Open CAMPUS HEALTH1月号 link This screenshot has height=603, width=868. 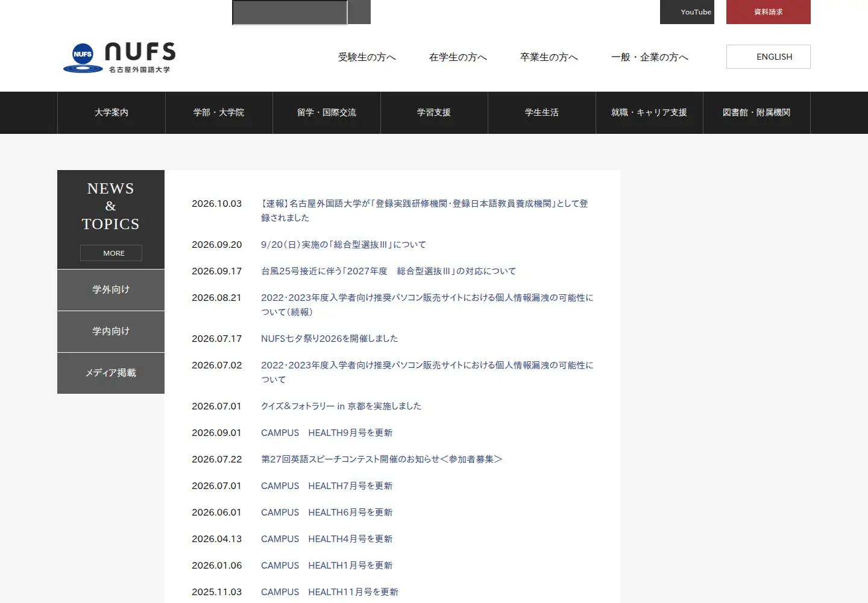(327, 566)
